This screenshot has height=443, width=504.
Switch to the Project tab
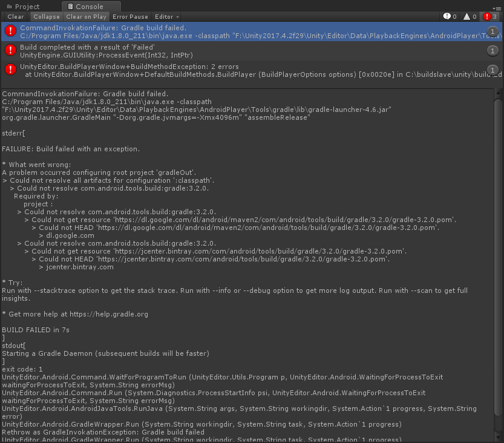pos(23,7)
